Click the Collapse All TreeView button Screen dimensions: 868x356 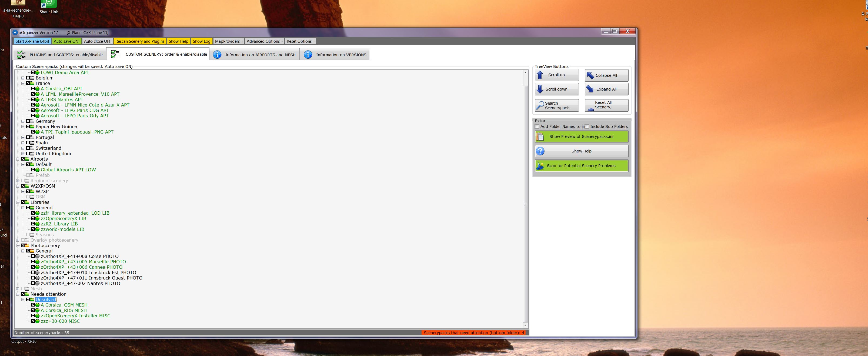pos(606,75)
